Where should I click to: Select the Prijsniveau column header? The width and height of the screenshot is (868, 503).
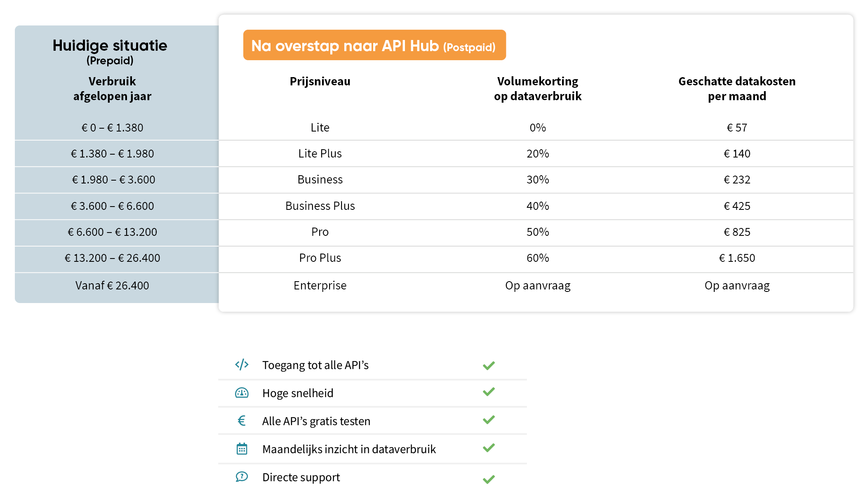click(320, 81)
